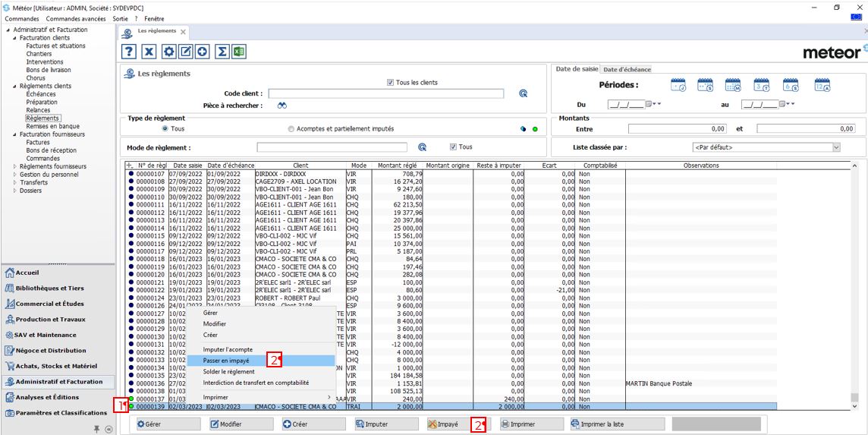Expand the Règlements fournisseurs tree node

(15, 166)
